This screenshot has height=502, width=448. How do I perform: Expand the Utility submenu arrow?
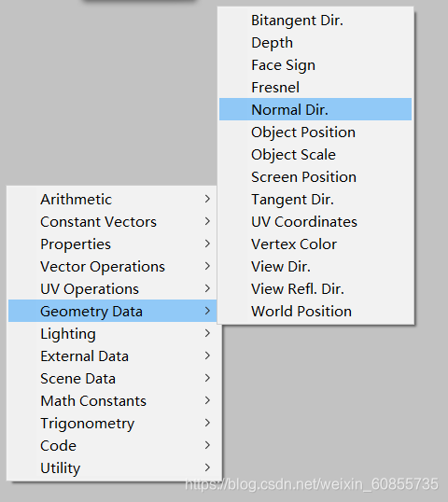[207, 467]
